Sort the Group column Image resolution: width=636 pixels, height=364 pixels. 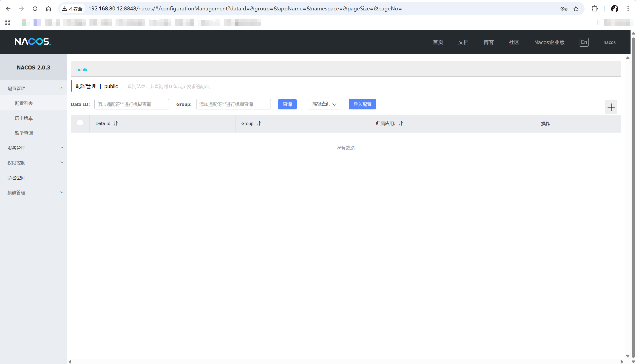click(x=259, y=124)
